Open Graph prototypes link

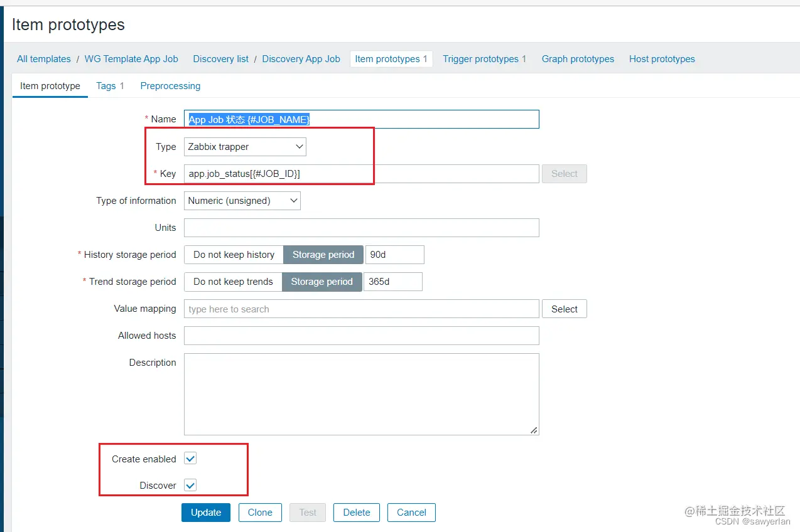pyautogui.click(x=578, y=59)
